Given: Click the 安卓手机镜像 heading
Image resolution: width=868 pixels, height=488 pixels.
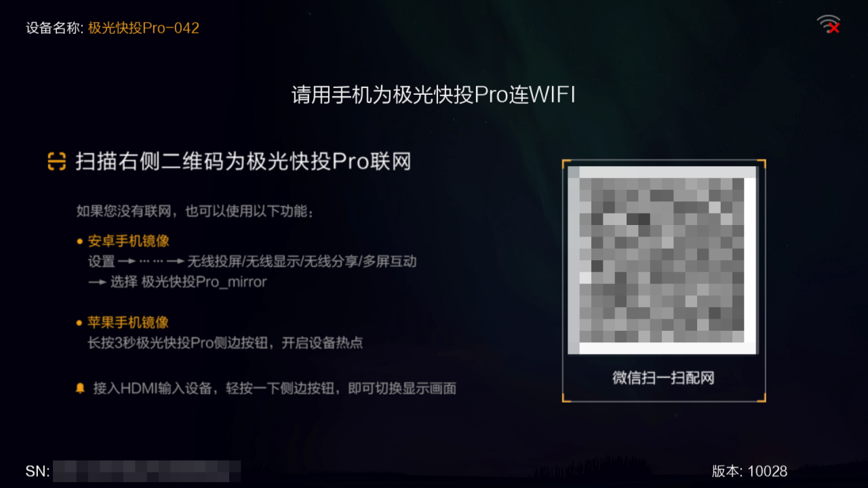Looking at the screenshot, I should click(128, 241).
